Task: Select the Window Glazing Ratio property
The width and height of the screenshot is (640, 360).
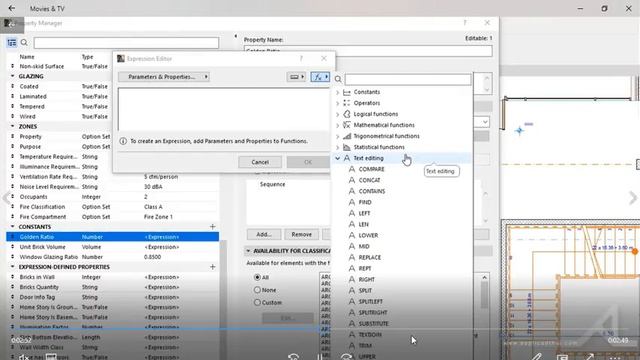Action: tap(113, 257)
